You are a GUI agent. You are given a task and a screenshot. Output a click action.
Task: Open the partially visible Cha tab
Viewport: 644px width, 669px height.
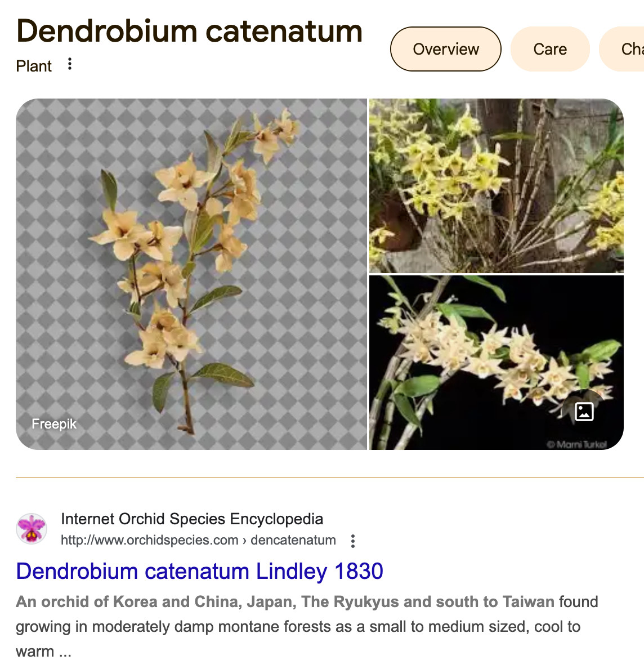(x=623, y=49)
